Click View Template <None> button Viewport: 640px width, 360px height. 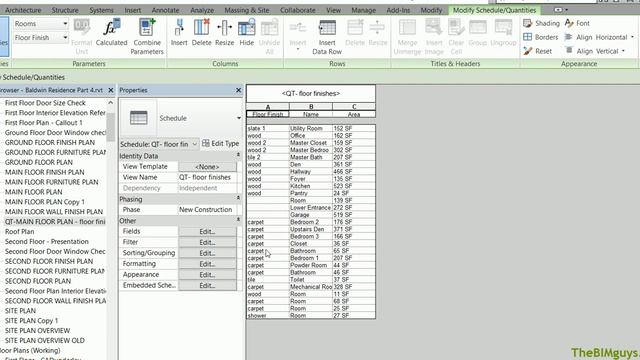(x=207, y=167)
